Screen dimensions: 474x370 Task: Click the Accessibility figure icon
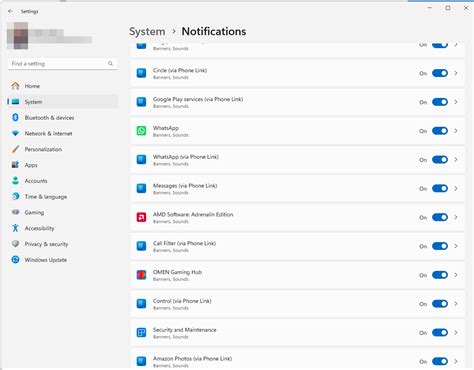tap(15, 228)
